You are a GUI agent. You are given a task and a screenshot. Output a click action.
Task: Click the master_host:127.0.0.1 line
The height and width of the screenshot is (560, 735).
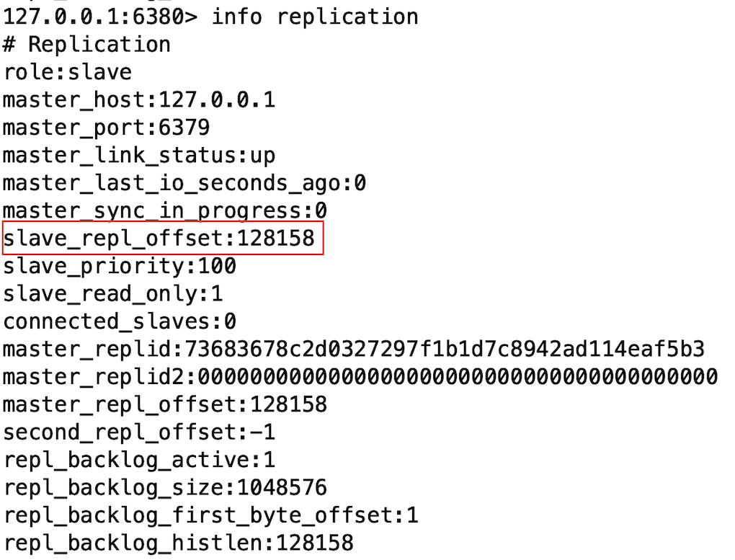point(139,99)
